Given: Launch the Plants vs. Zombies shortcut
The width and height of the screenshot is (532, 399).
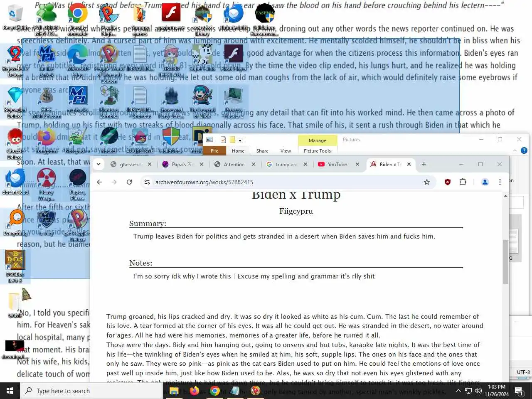Looking at the screenshot, I should click(108, 102).
